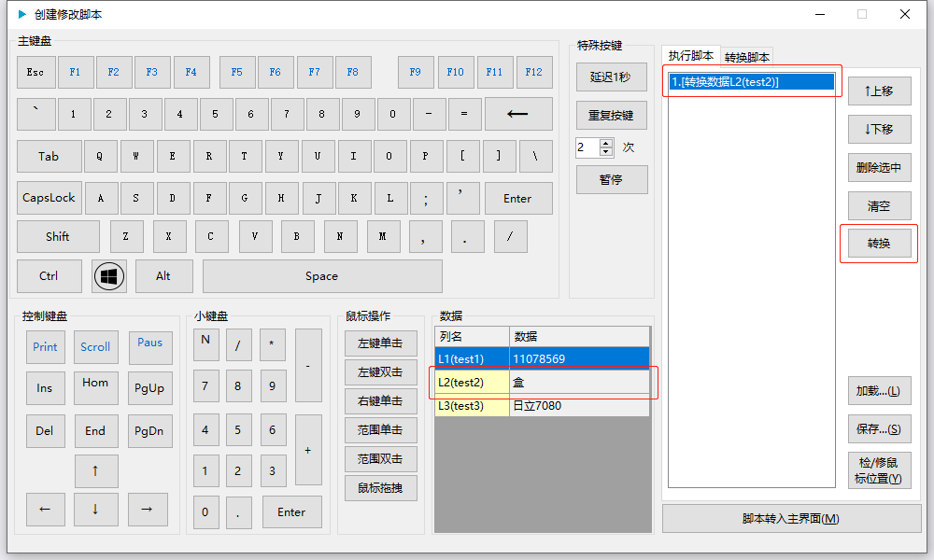Click the Del control key
This screenshot has height=560, width=934.
45,431
